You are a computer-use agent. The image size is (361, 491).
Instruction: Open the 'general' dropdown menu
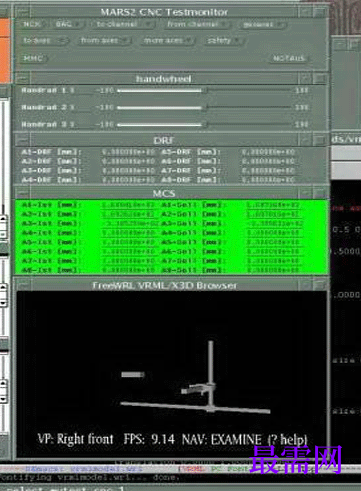(x=263, y=25)
